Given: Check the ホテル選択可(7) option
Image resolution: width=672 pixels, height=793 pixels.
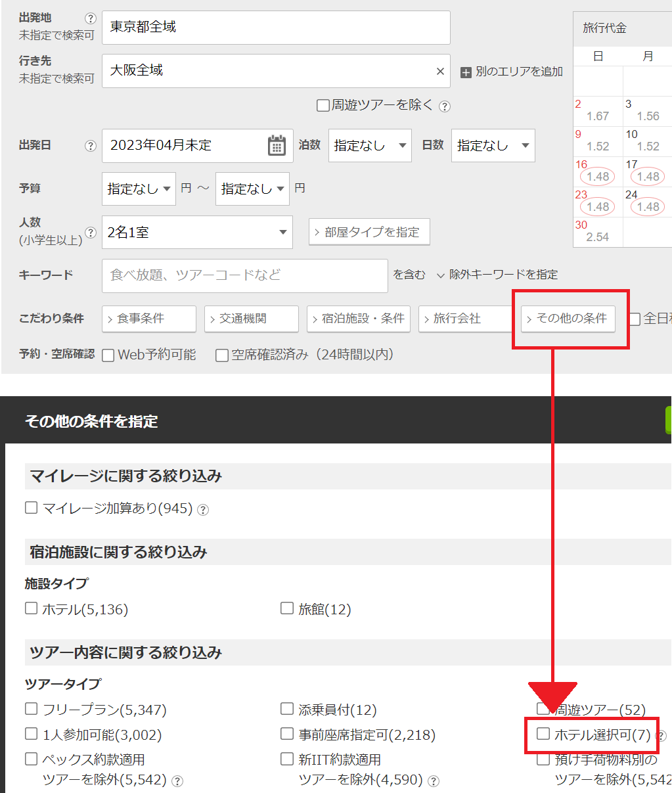Looking at the screenshot, I should (x=543, y=734).
